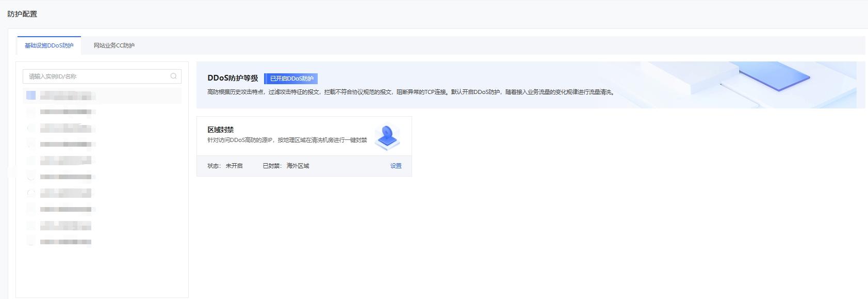Viewport: 868px width, 299px height.
Task: Select the first instance in the list
Action: [67, 96]
